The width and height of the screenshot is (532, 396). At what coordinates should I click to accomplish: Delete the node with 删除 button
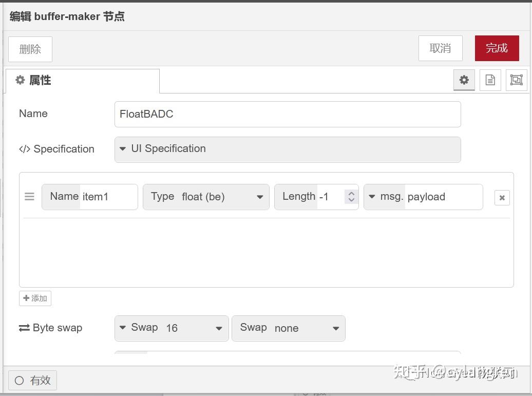pyautogui.click(x=30, y=49)
